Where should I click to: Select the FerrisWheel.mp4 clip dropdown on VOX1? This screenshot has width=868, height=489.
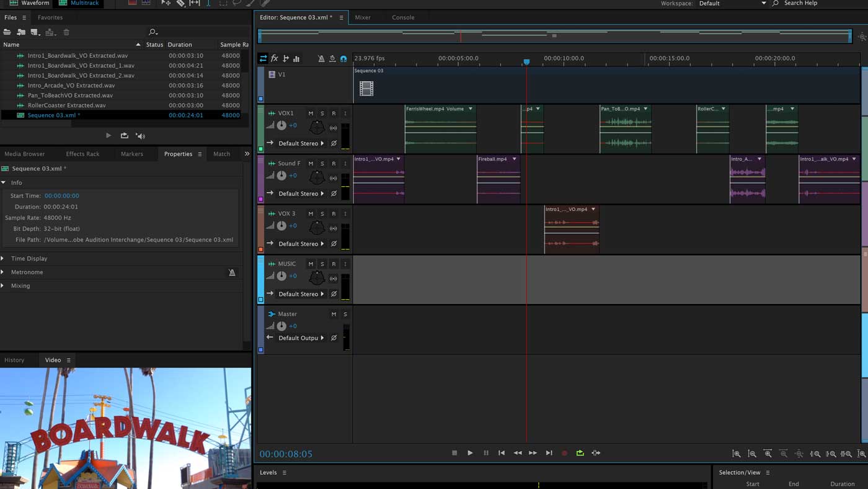coord(470,108)
